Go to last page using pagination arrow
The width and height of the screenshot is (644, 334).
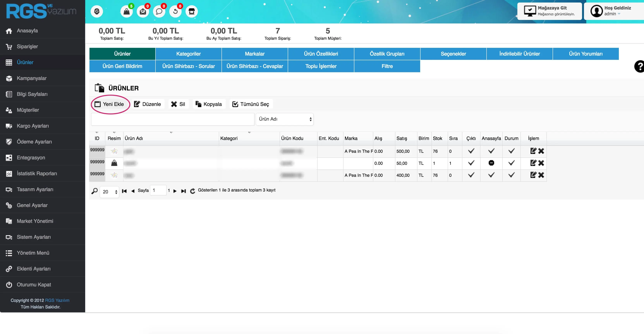[184, 191]
